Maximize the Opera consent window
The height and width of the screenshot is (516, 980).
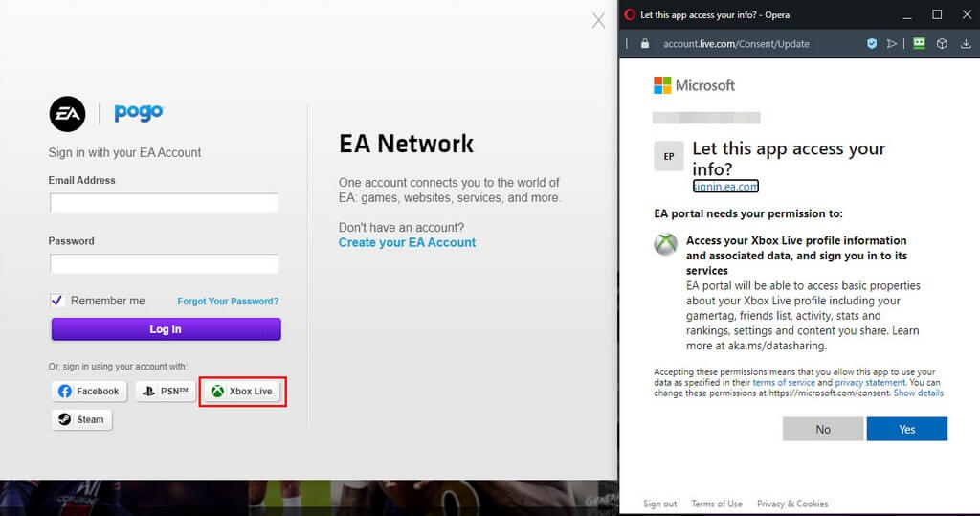937,14
